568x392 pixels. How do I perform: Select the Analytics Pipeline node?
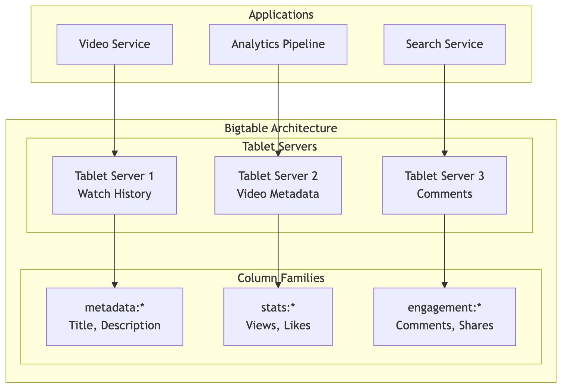(x=278, y=44)
